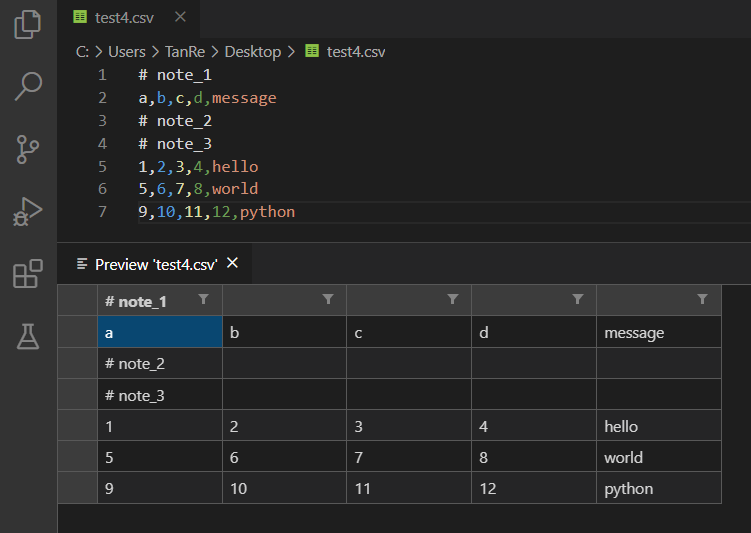Select cell 'world' in preview table
The image size is (751, 533).
[x=659, y=456]
